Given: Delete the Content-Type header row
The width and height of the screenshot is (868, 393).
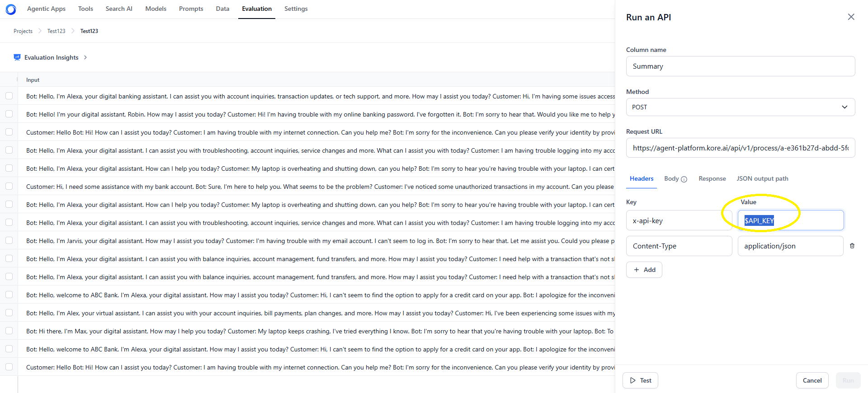Looking at the screenshot, I should pyautogui.click(x=852, y=246).
